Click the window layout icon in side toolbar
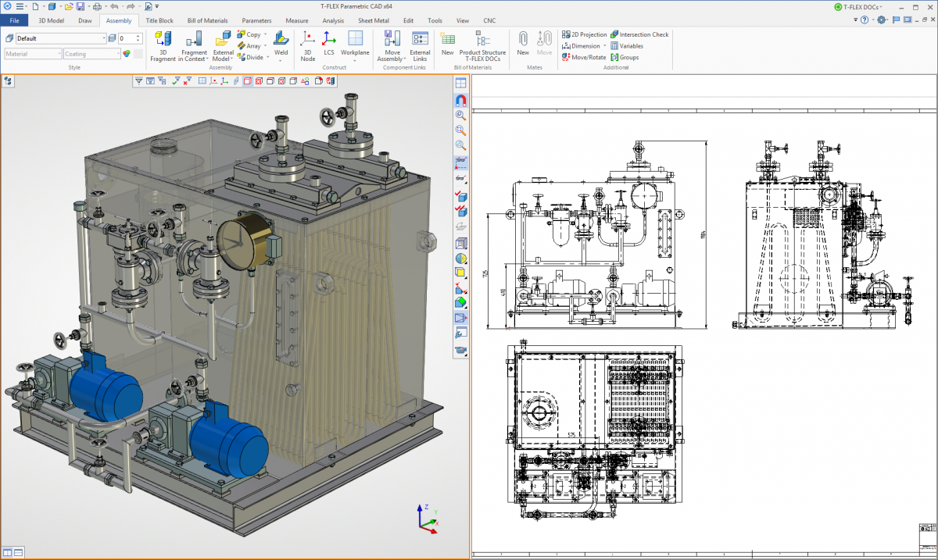This screenshot has height=560, width=938. 460,84
